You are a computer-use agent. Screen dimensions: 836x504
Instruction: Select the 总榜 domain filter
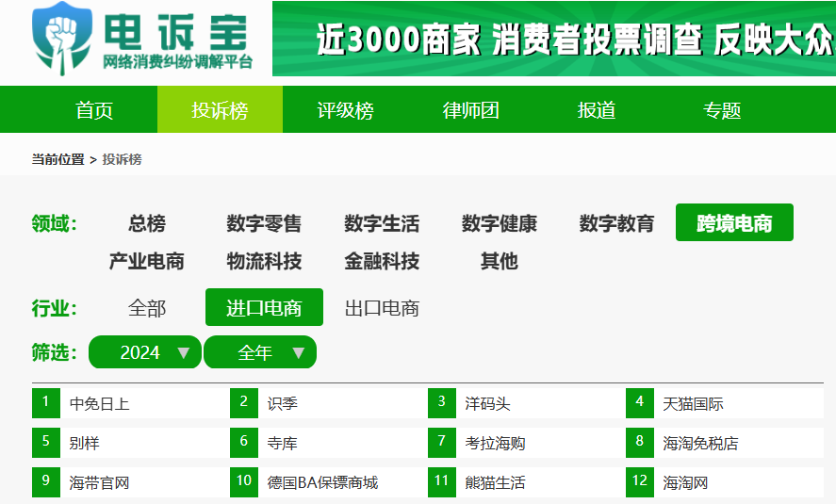tap(147, 224)
